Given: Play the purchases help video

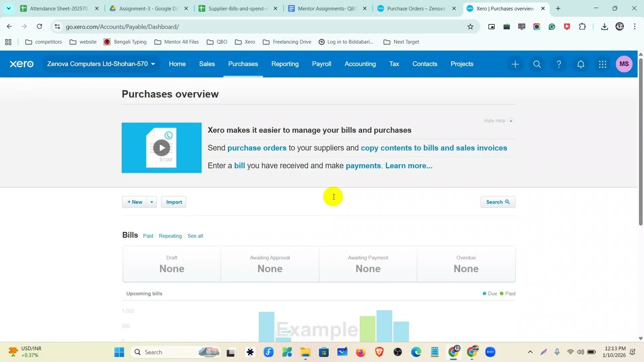Looking at the screenshot, I should [x=162, y=148].
